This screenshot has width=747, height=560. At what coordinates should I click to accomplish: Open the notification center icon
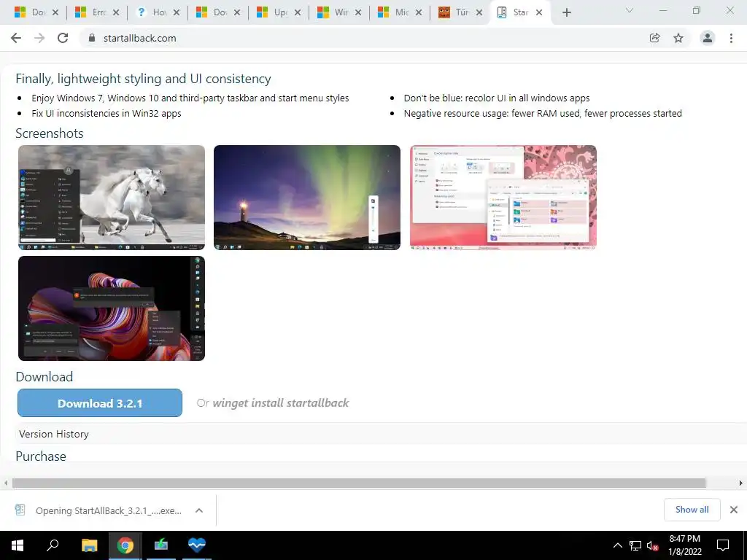[723, 545]
